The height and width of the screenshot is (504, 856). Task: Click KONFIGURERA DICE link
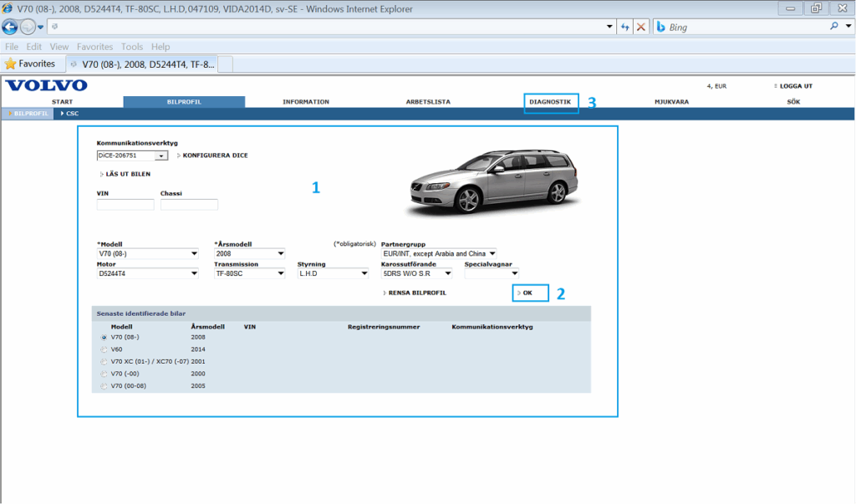(214, 155)
